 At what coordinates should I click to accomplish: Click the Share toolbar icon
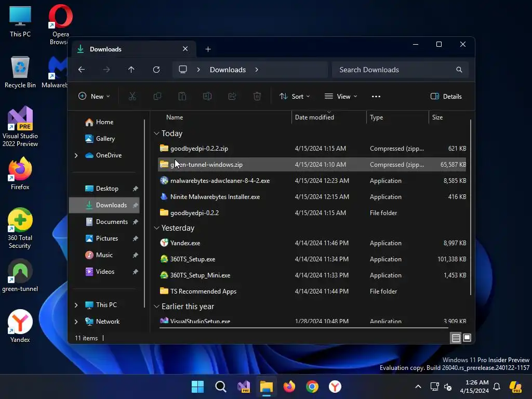pos(232,96)
